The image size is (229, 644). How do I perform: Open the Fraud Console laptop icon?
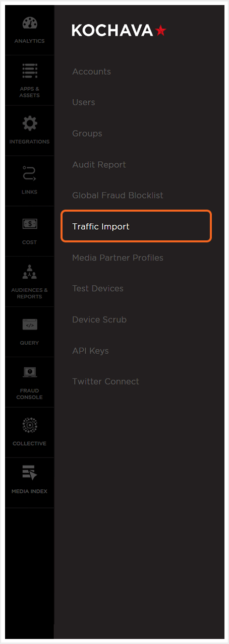coord(29,373)
